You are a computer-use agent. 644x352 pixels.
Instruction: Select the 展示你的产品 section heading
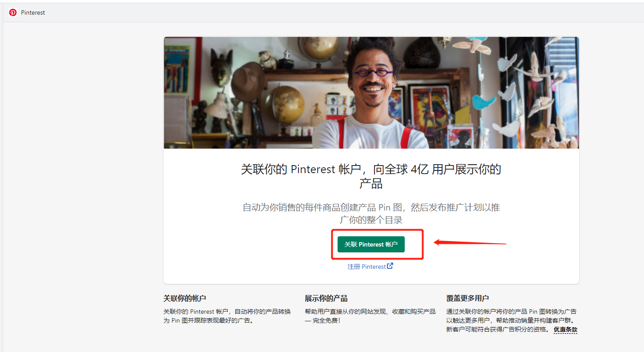pyautogui.click(x=326, y=298)
